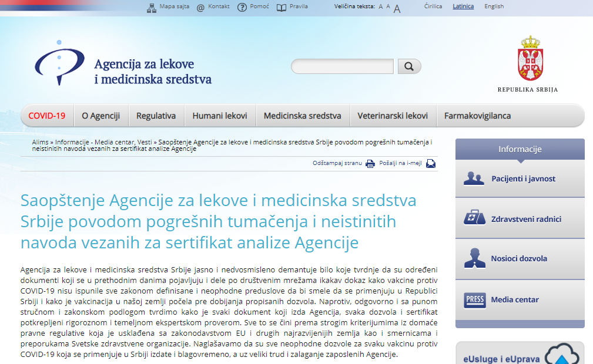The image size is (593, 364).
Task: Switch language to Latinica
Action: coord(463,6)
